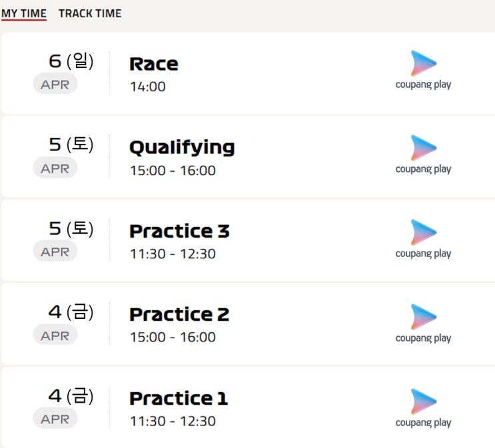The width and height of the screenshot is (495, 448).
Task: Click Coupang Play icon for Race
Action: tap(423, 63)
